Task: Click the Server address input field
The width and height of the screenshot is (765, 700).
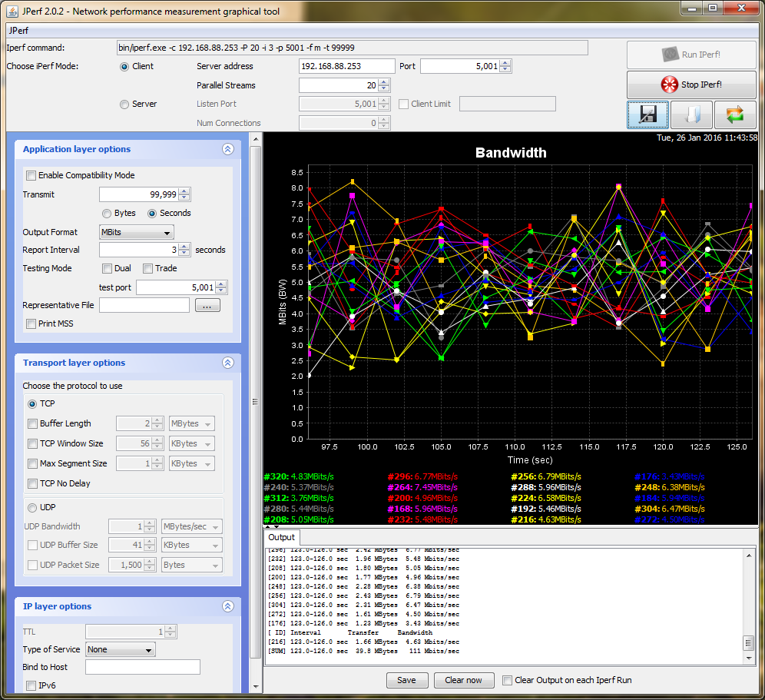Action: coord(346,66)
